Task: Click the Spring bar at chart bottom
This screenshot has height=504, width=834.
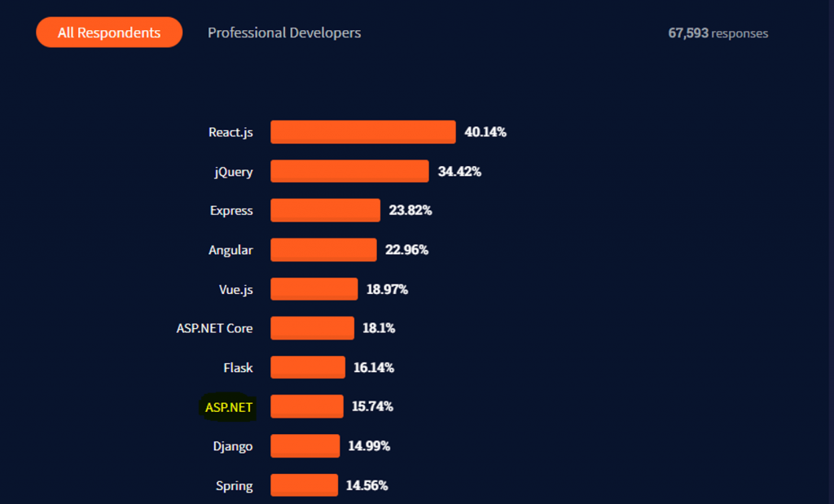Action: tap(304, 485)
